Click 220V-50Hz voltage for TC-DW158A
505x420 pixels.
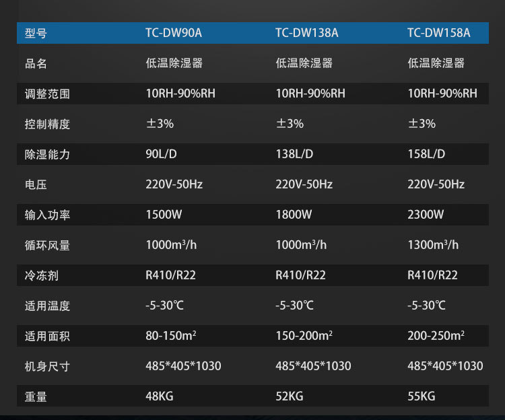point(436,184)
